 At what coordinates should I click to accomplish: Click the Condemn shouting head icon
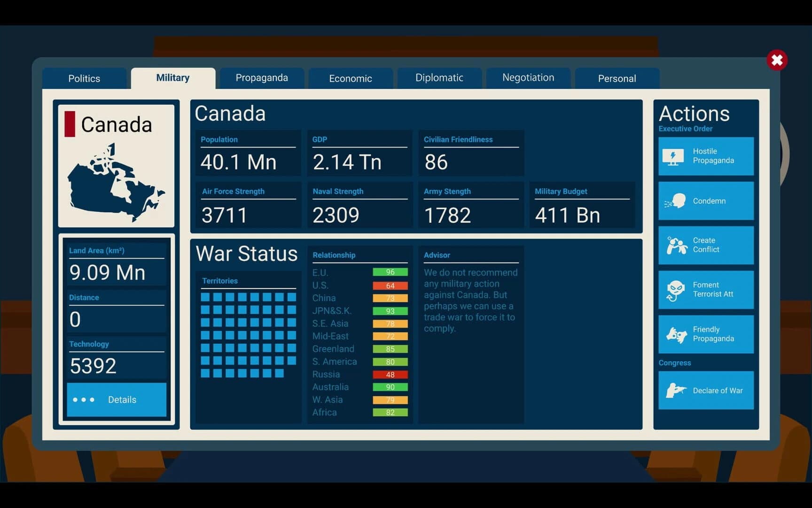point(675,201)
